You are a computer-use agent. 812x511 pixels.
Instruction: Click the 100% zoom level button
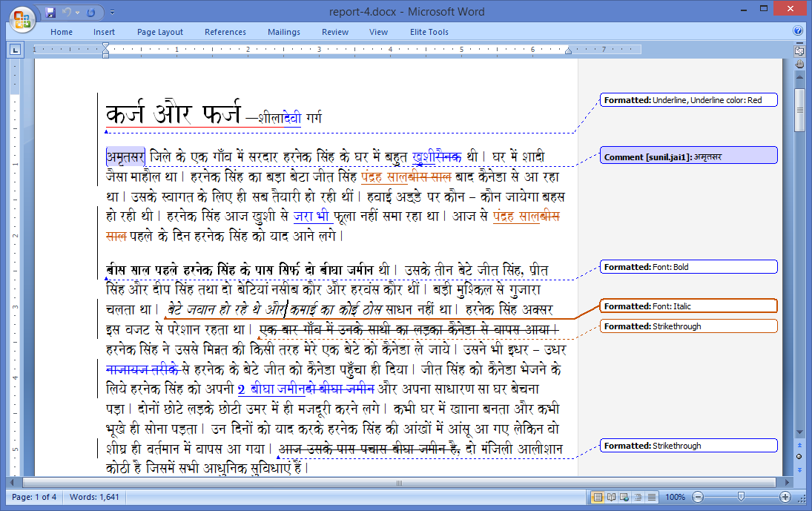point(675,497)
